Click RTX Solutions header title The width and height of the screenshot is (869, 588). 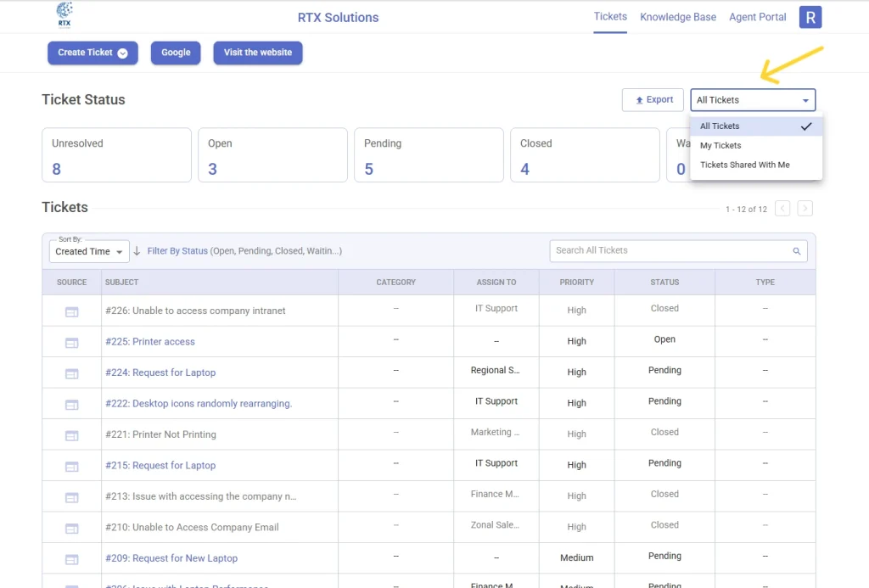338,18
